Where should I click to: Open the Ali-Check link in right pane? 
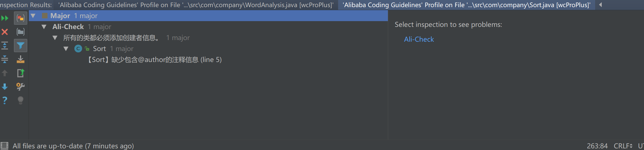[x=419, y=39]
